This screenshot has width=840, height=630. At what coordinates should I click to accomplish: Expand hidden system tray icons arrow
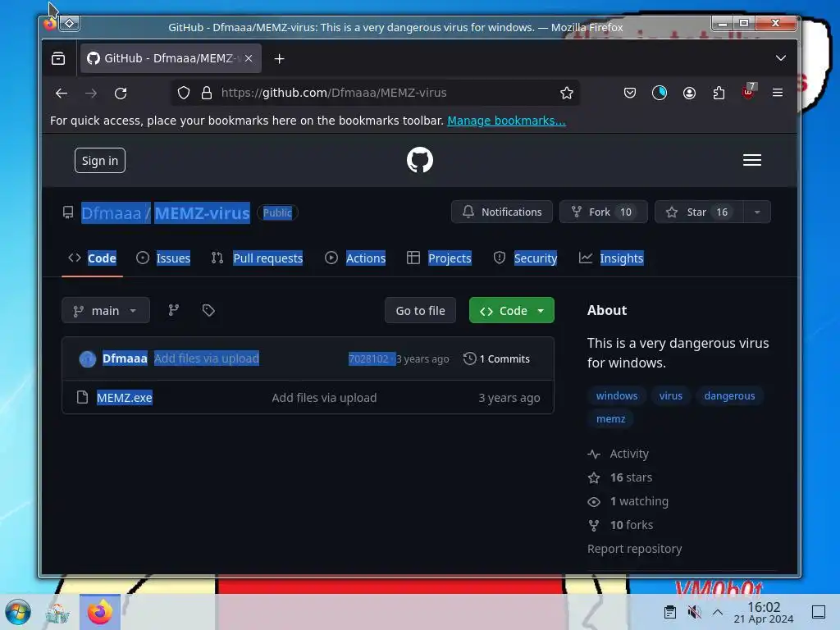point(718,612)
